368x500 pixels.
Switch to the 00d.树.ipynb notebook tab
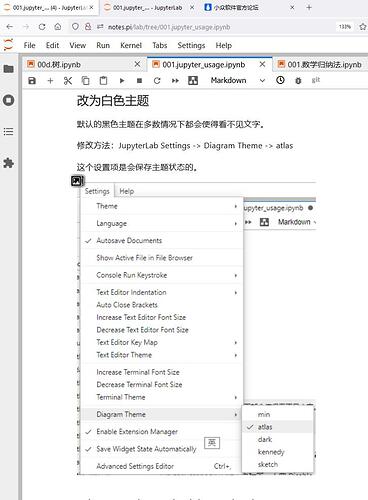59,64
